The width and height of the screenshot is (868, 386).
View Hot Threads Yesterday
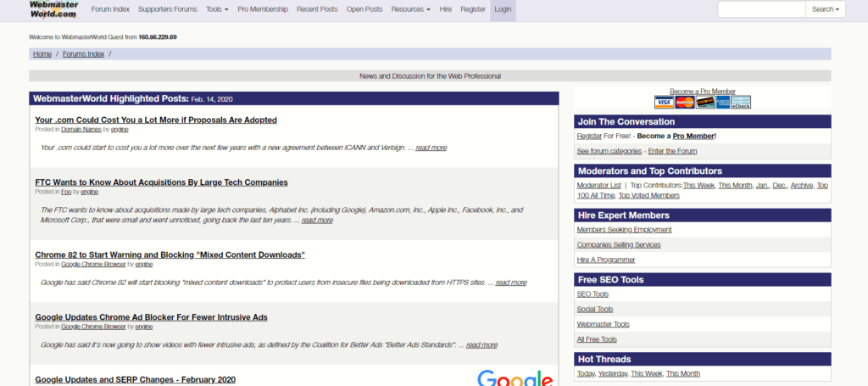click(x=612, y=374)
